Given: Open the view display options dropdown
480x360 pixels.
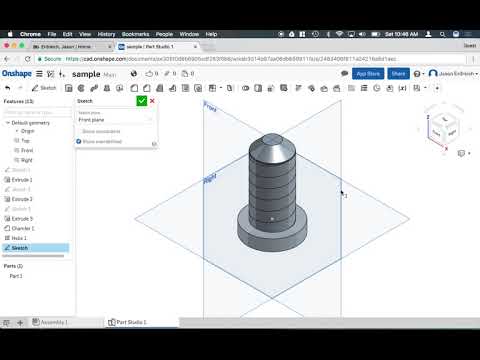Looking at the screenshot, I should (x=464, y=153).
